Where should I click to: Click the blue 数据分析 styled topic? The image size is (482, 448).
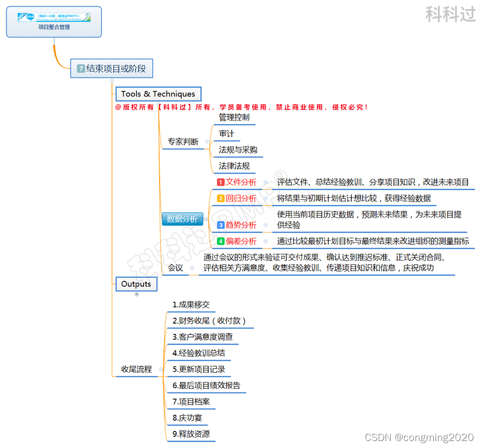click(x=182, y=219)
